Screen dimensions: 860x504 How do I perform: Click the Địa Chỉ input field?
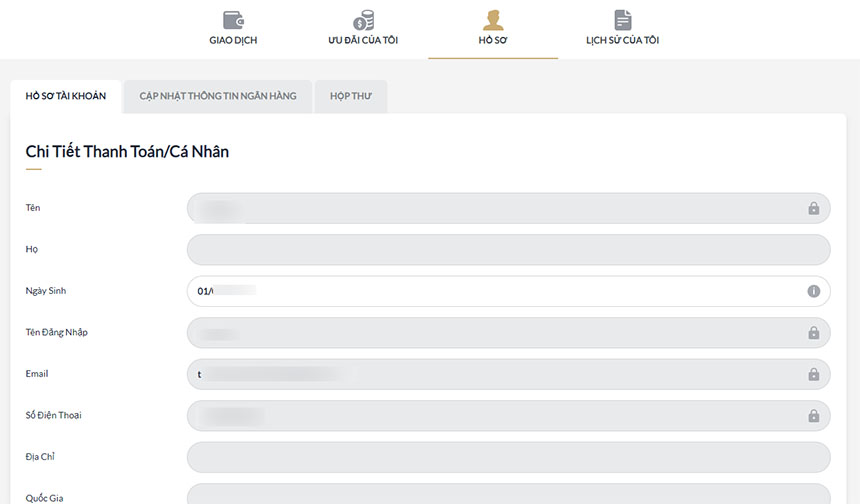pos(508,457)
